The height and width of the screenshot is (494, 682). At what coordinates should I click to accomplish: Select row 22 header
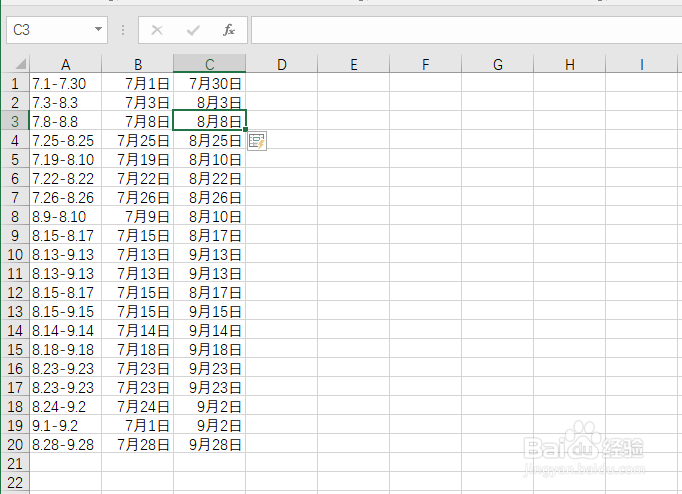(x=15, y=482)
